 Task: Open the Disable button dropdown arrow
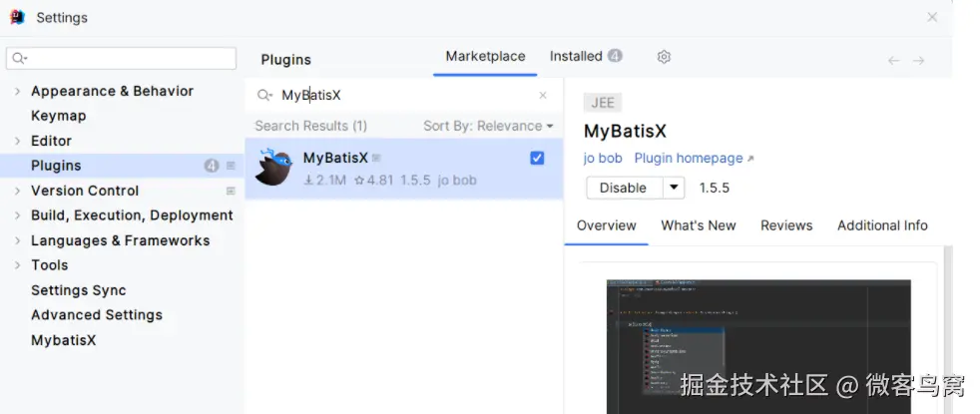coord(674,188)
